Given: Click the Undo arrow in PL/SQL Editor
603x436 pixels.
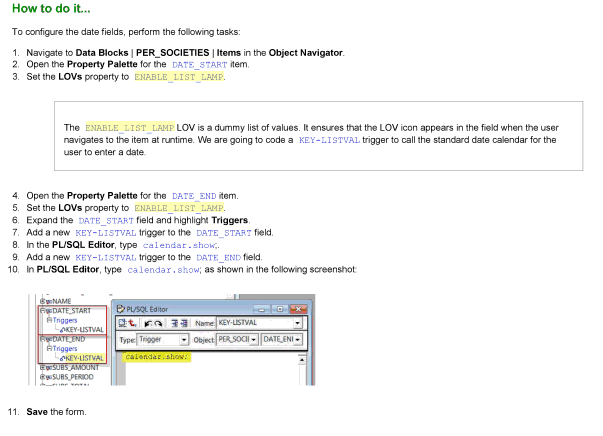Looking at the screenshot, I should pos(149,324).
